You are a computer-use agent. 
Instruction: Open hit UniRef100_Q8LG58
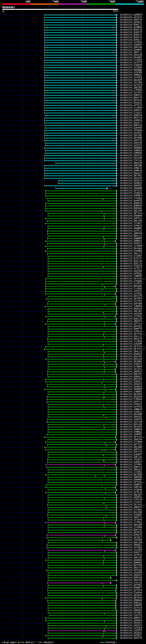131,211
